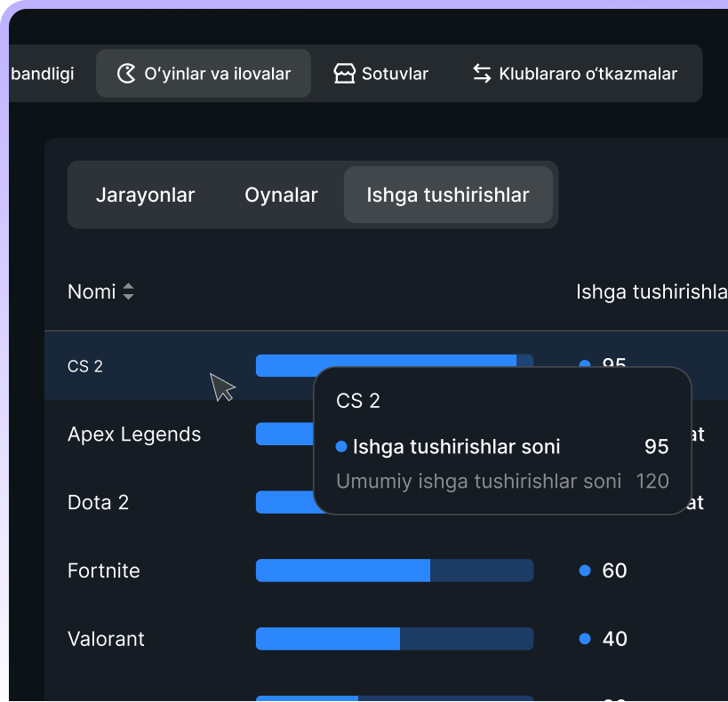Click the Fortnite launches progress bar
Image resolution: width=728 pixels, height=702 pixels.
coord(395,570)
